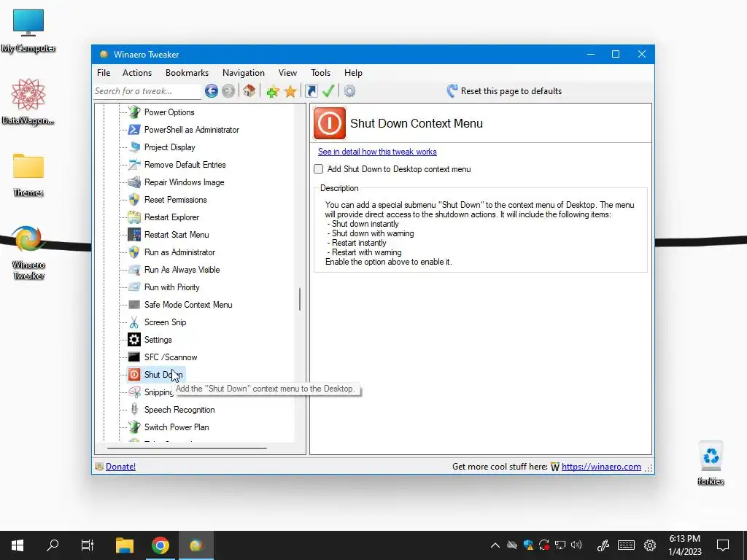Image resolution: width=747 pixels, height=560 pixels.
Task: Click the Settings gear tree icon
Action: point(134,340)
